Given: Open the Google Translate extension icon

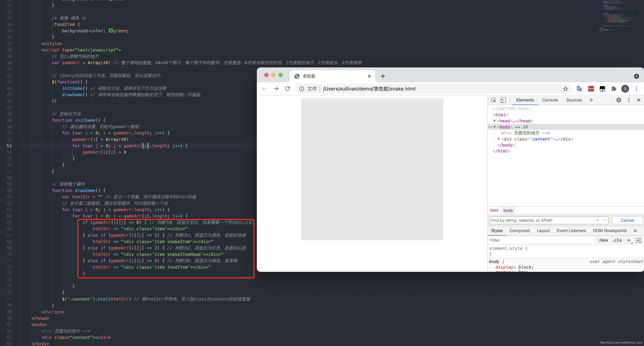Looking at the screenshot, I should pos(579,89).
